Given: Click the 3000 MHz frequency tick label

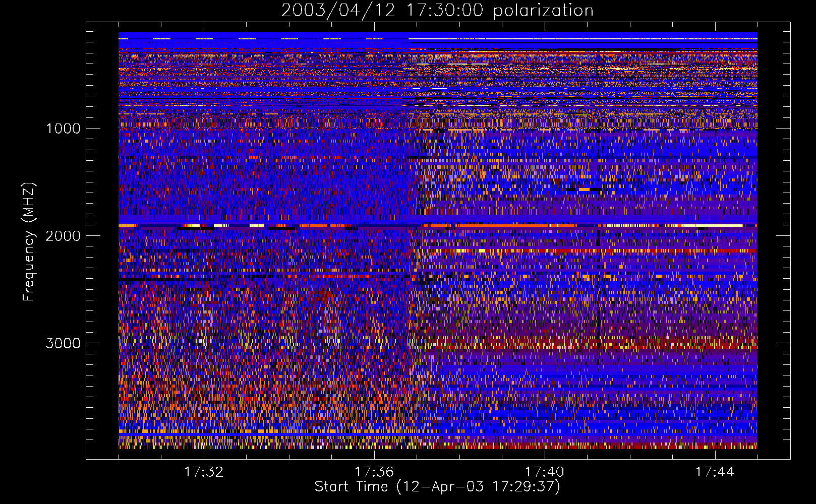Looking at the screenshot, I should 64,343.
